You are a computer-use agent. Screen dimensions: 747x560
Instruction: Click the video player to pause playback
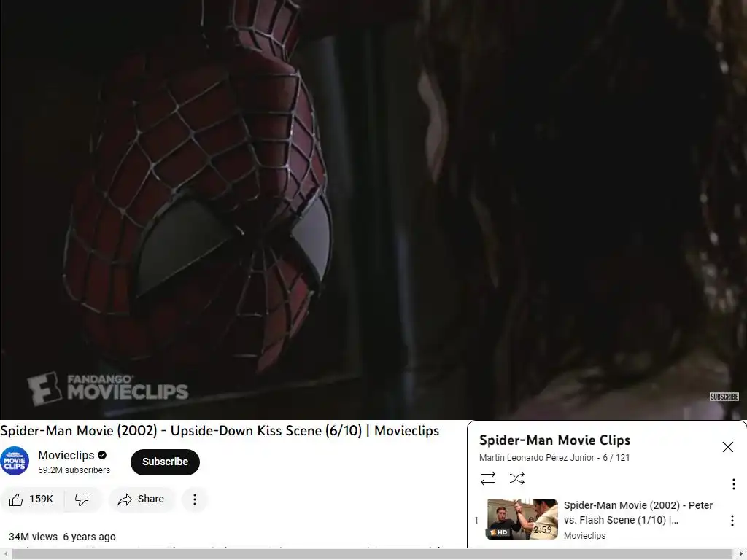click(373, 209)
